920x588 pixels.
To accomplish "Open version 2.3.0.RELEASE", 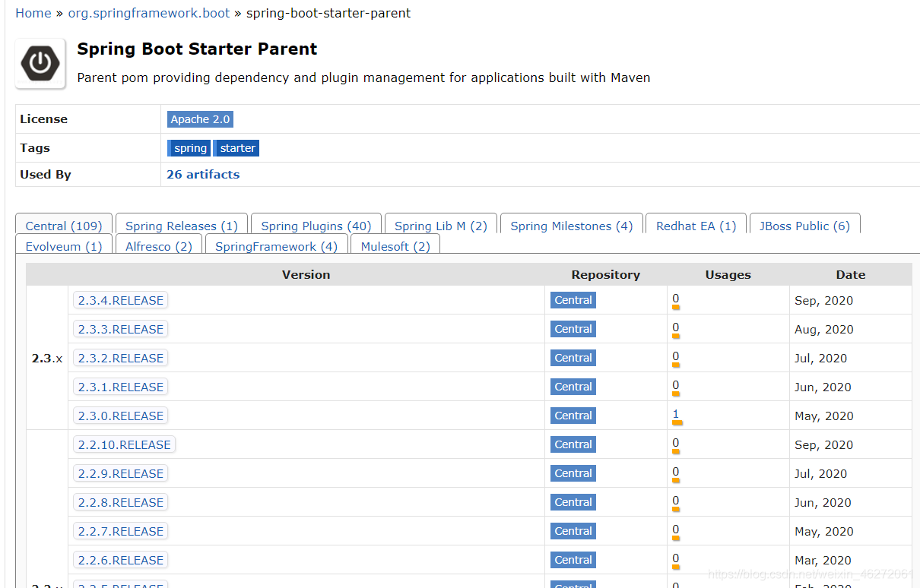I will [121, 416].
